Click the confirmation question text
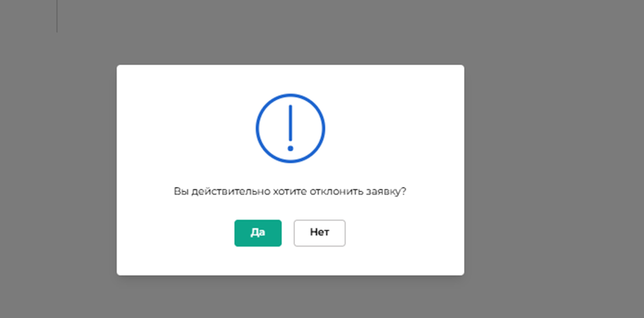644x318 pixels. 290,192
